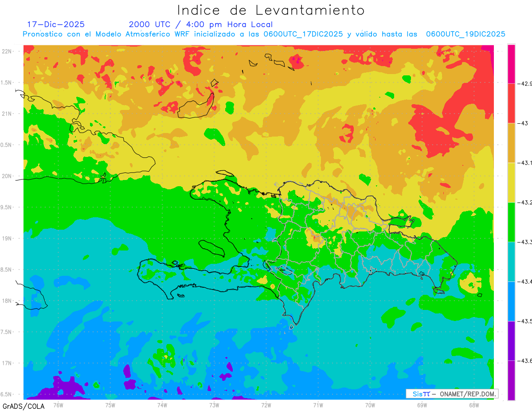Screen dimensions: 532x411
Task: Click the '20N' latitude label
Action: pyautogui.click(x=8, y=176)
